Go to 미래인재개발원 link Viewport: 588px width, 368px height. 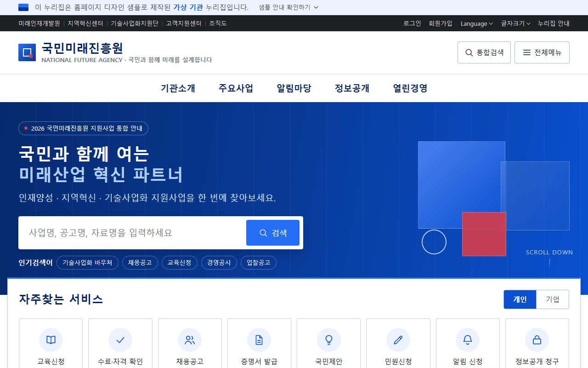40,23
